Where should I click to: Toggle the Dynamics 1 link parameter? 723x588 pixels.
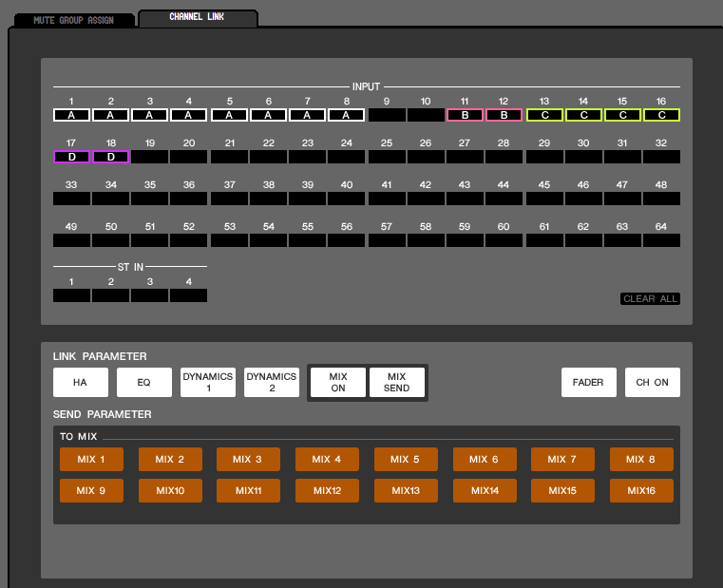click(208, 382)
